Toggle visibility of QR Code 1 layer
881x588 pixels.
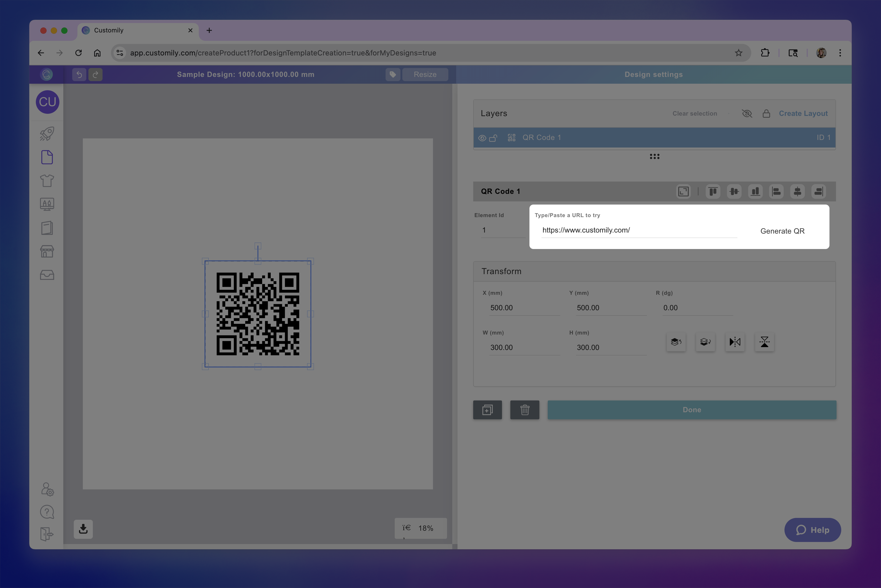[482, 138]
